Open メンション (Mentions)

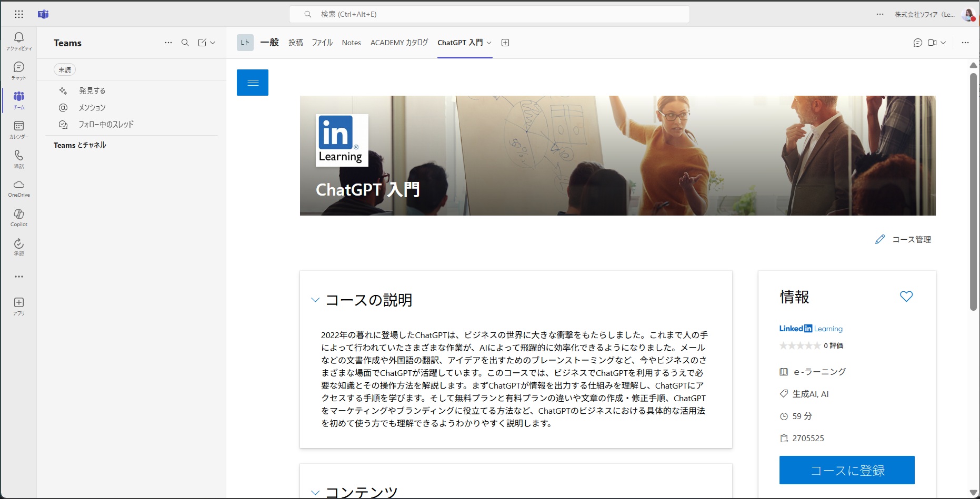(92, 107)
